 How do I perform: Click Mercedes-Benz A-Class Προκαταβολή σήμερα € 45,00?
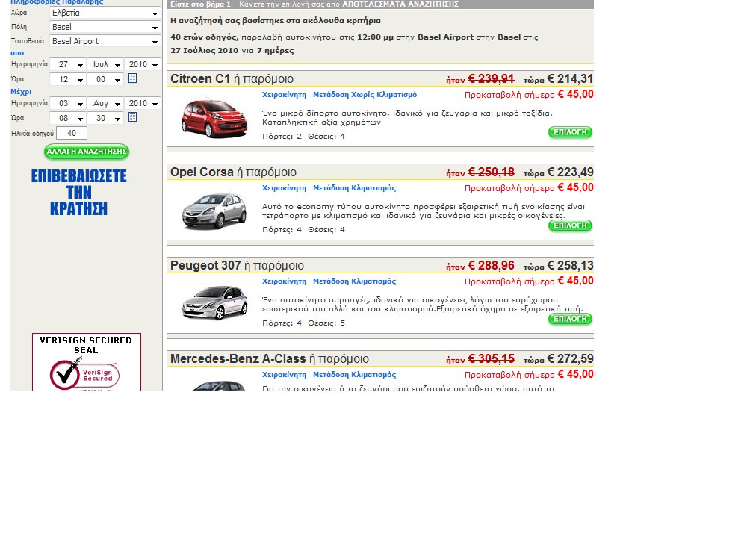(x=529, y=374)
